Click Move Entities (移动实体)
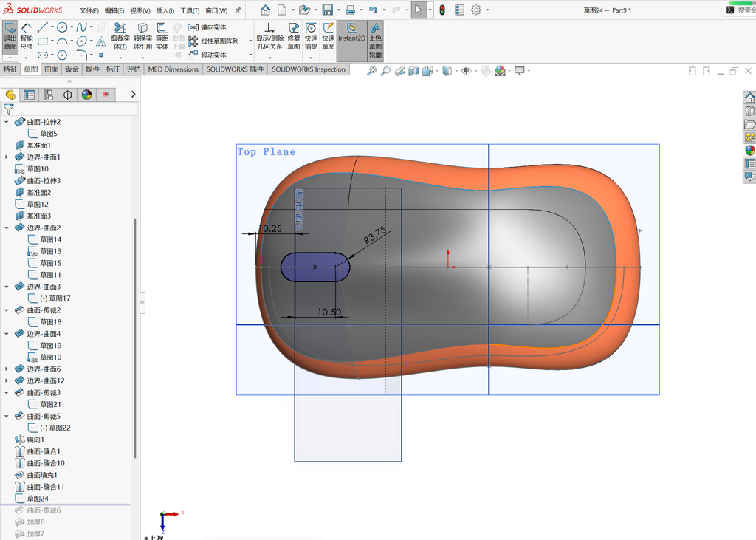Viewport: 756px width, 540px height. [x=207, y=55]
